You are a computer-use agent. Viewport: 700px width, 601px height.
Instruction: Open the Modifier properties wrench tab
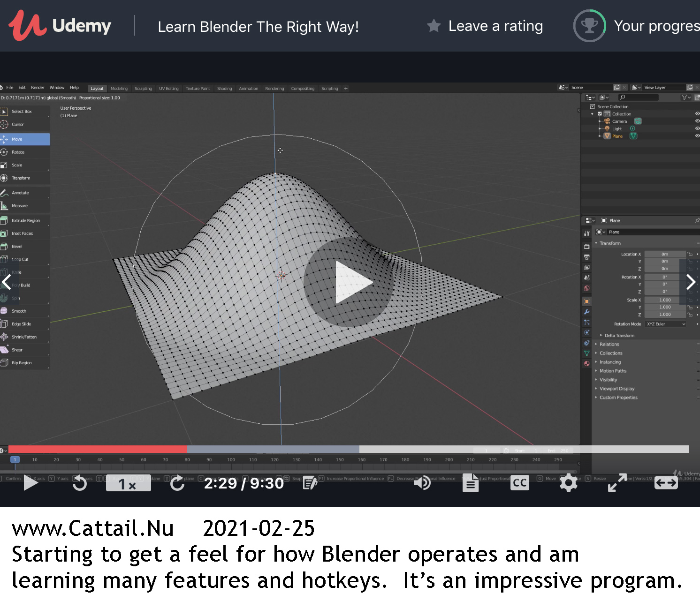coord(586,312)
